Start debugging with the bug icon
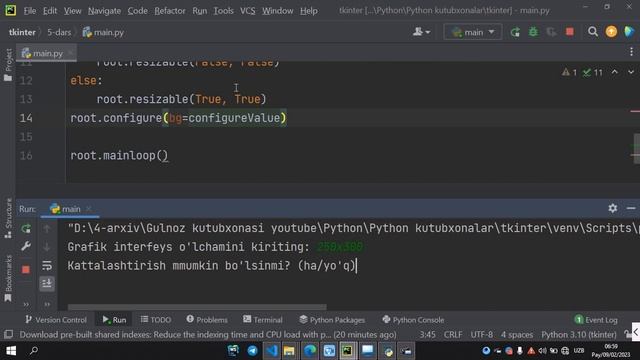Screen dimensions: 640x360 pos(533,32)
